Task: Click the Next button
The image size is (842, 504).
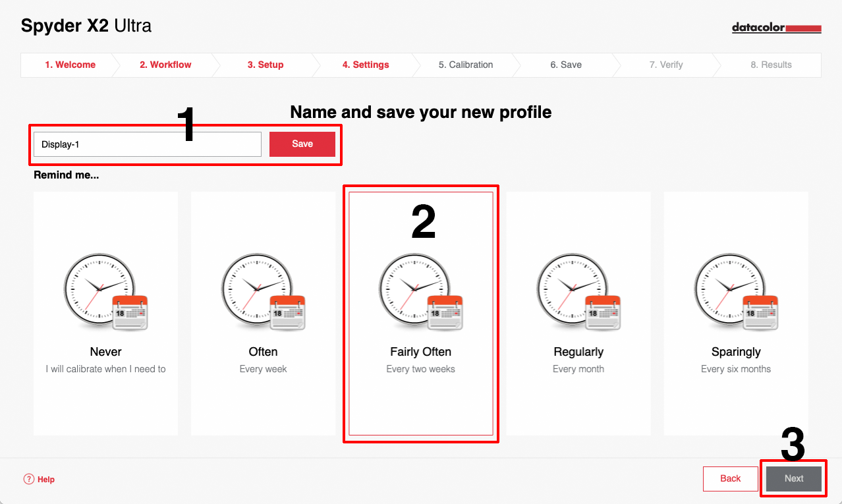Action: click(x=794, y=479)
